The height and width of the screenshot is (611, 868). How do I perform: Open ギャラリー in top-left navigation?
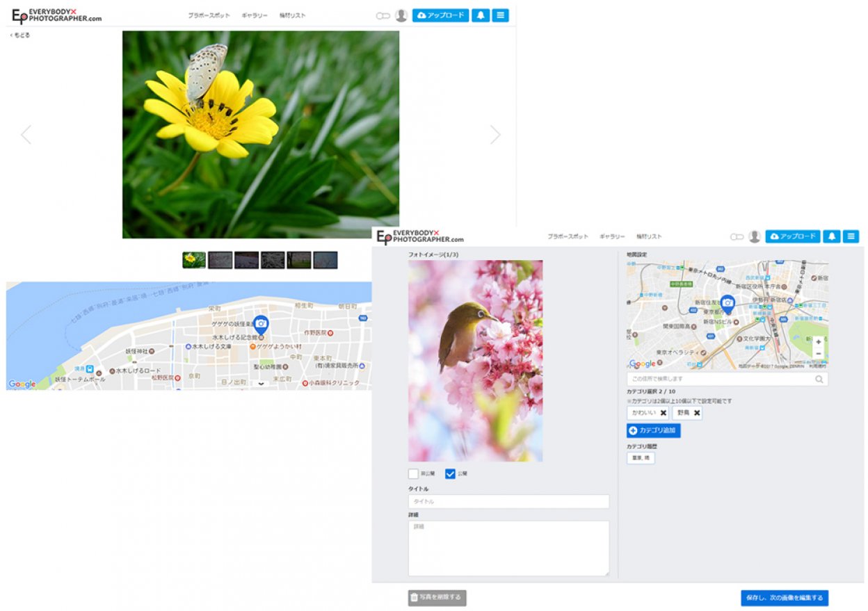point(255,15)
